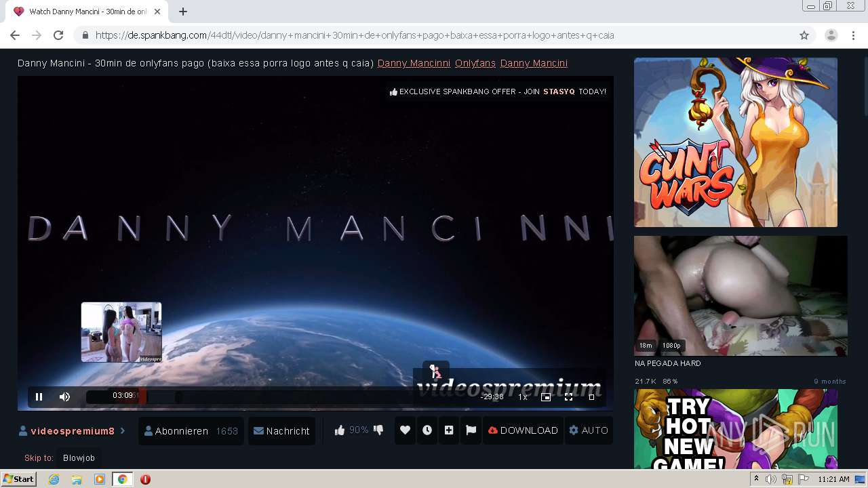Click the 11:21 AM taskbar clock
This screenshot has width=868, height=488.
tap(833, 479)
